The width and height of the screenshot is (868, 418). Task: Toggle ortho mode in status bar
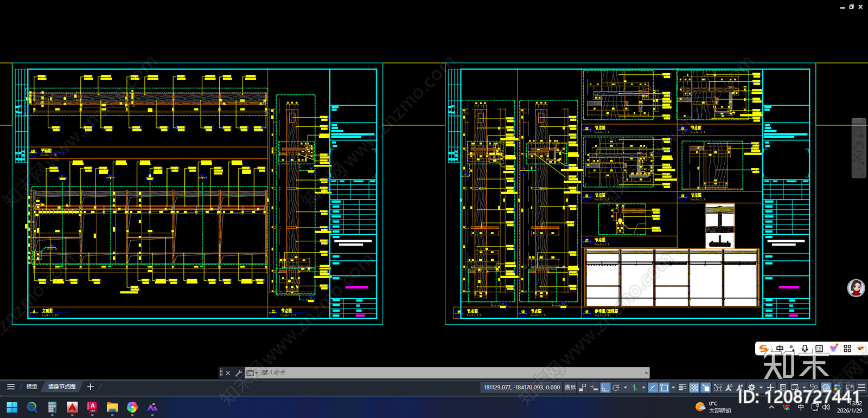pos(605,388)
